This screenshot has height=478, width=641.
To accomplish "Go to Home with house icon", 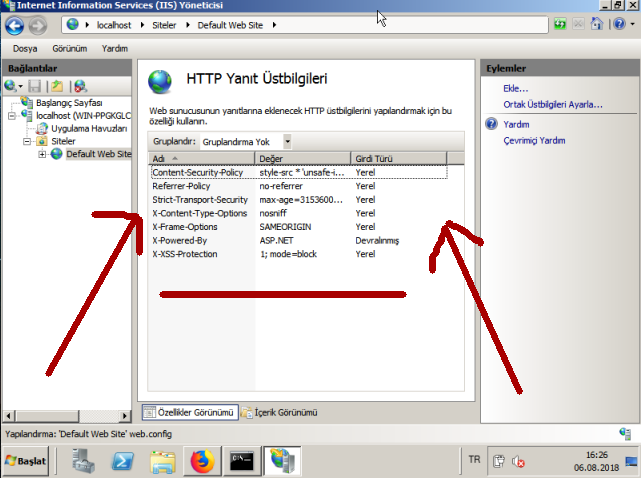I will [596, 24].
